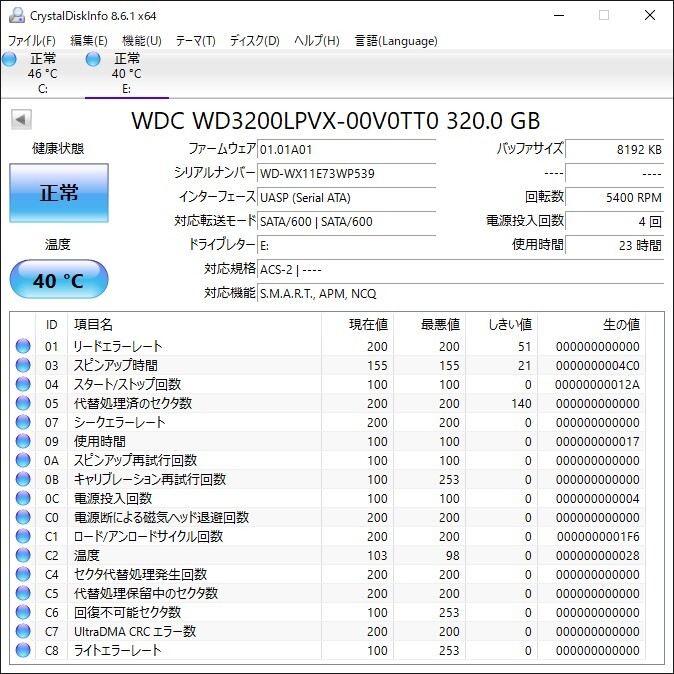Click the 生の値 column header
Image resolution: width=674 pixels, height=674 pixels.
[x=591, y=325]
